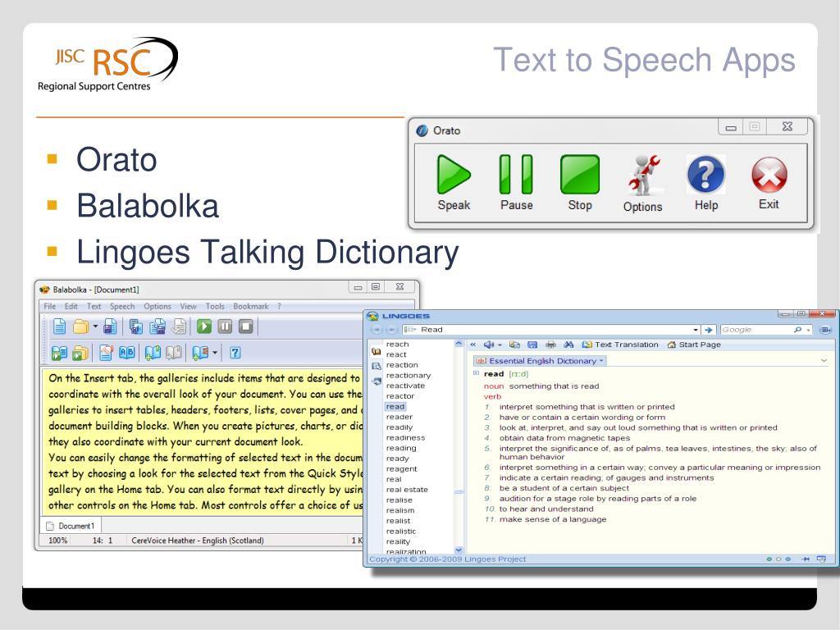The height and width of the screenshot is (630, 840).
Task: Collapse the read entry using its plus box
Action: coord(476,373)
